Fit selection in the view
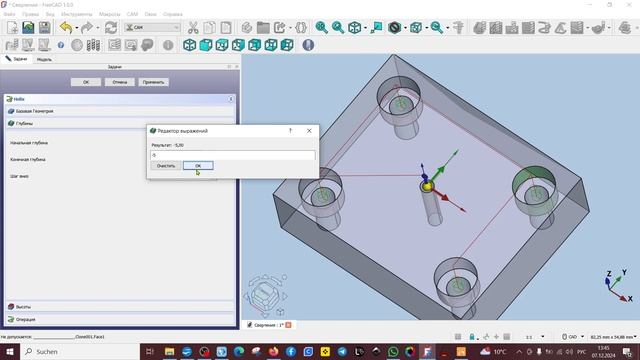Screen dimensions: 640x360 coord(338,27)
